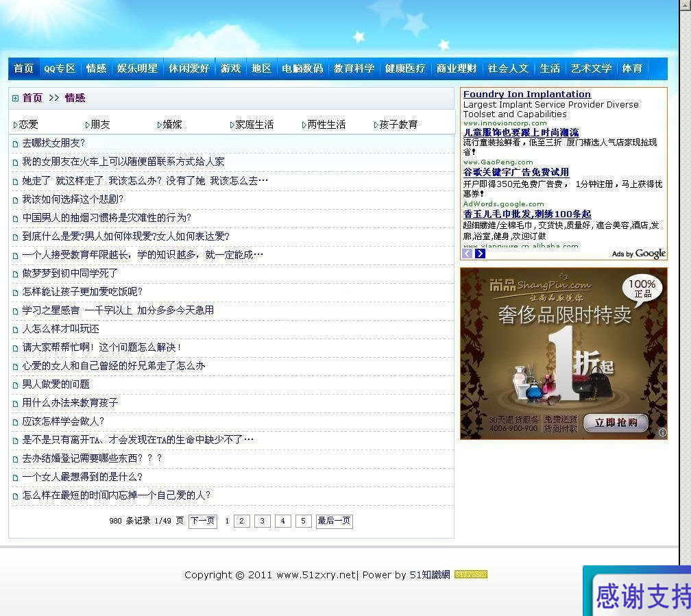The width and height of the screenshot is (691, 616).
Task: Click the vertical scrollbar up arrow
Action: [686, 4]
